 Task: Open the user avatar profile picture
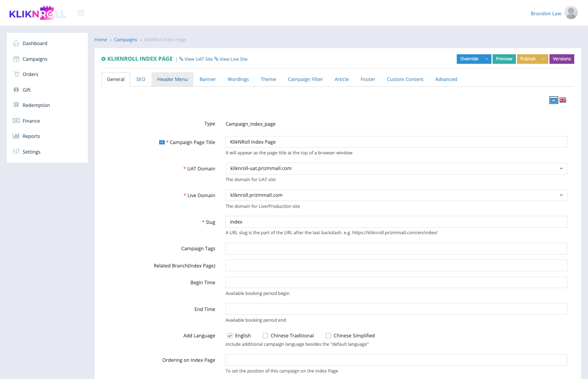571,13
